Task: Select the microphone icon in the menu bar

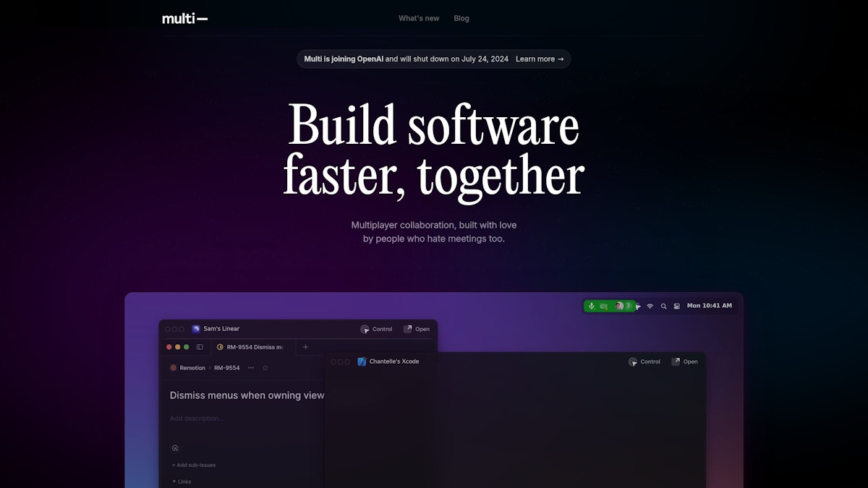Action: pos(592,306)
